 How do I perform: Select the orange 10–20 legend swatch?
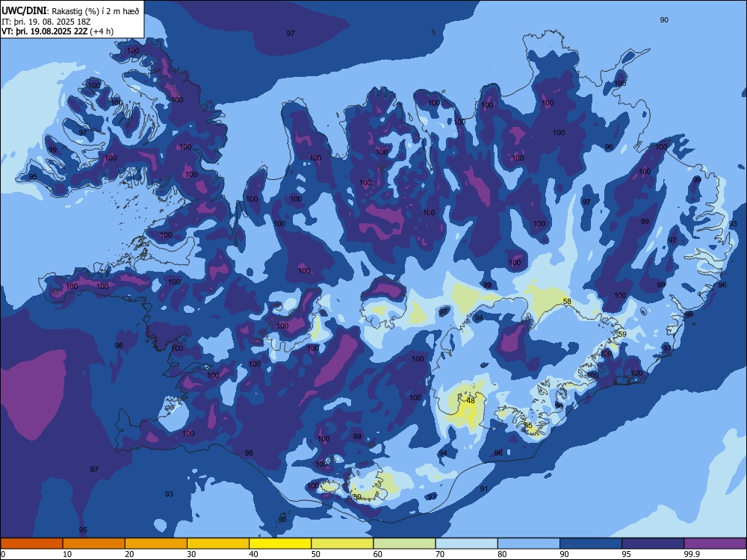94,544
